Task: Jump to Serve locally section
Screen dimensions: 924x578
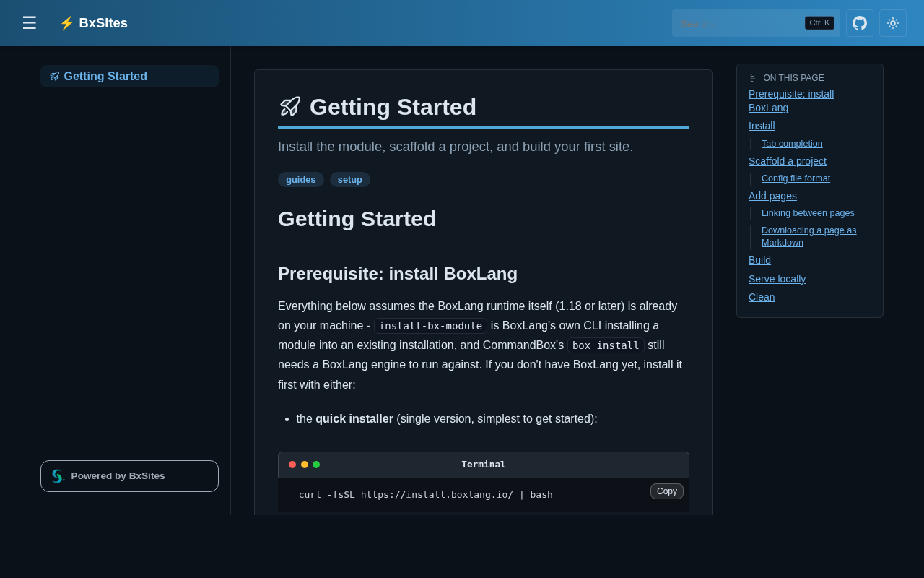Action: tap(777, 279)
